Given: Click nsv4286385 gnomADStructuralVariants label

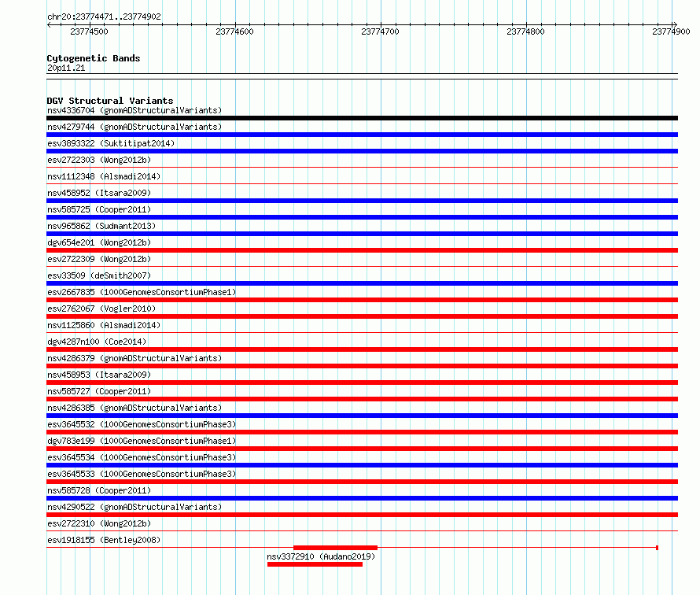Looking at the screenshot, I should coord(134,408).
